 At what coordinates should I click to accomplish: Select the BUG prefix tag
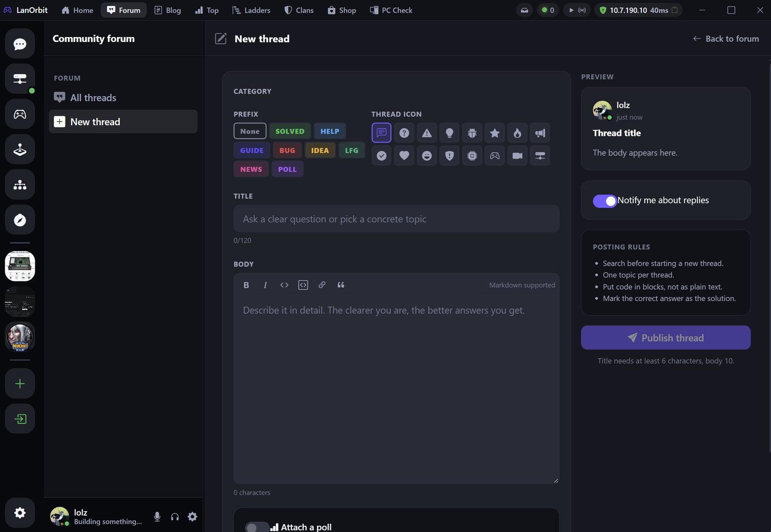[287, 150]
